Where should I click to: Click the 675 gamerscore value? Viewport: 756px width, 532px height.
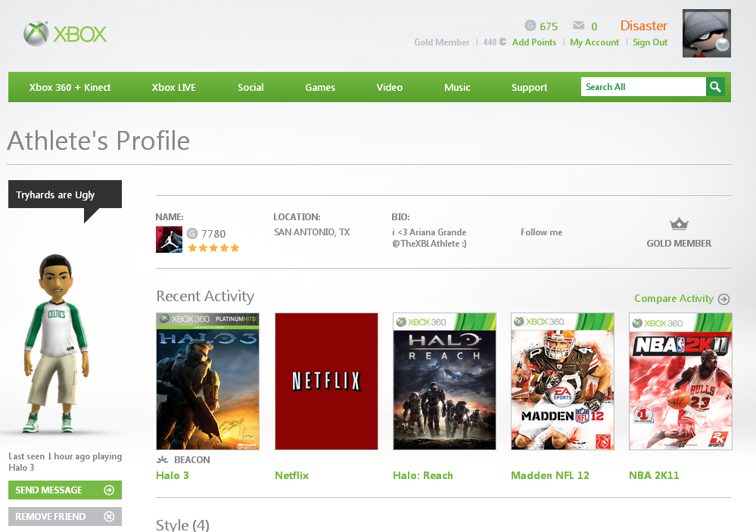(549, 26)
